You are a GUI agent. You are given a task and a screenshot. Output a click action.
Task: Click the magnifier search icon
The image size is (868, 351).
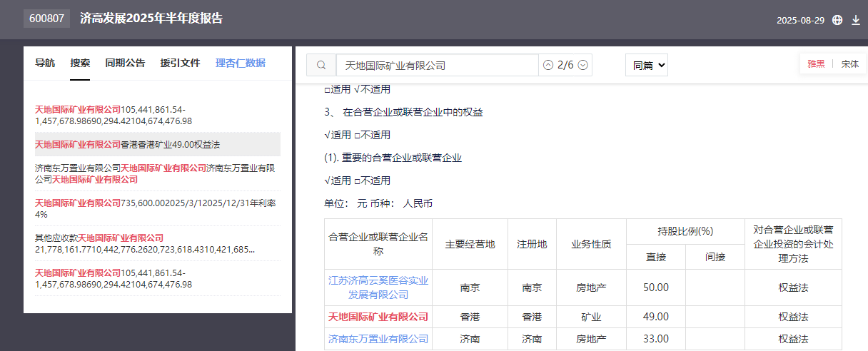point(321,65)
